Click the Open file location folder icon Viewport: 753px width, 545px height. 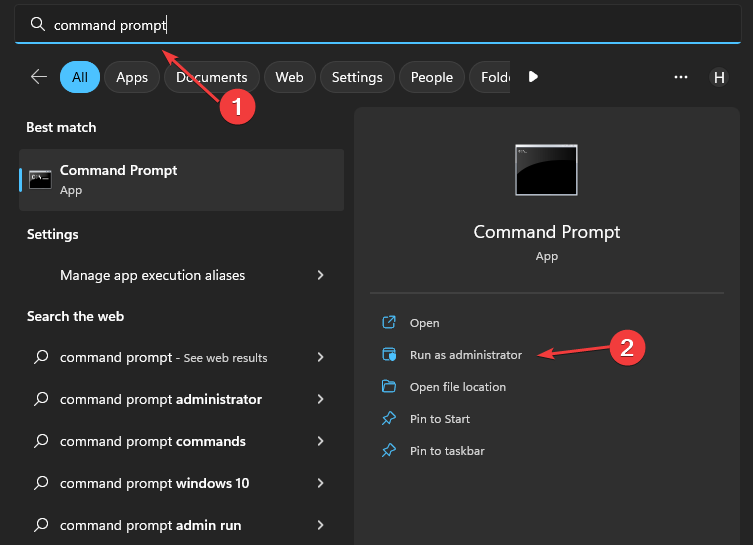[x=389, y=387]
